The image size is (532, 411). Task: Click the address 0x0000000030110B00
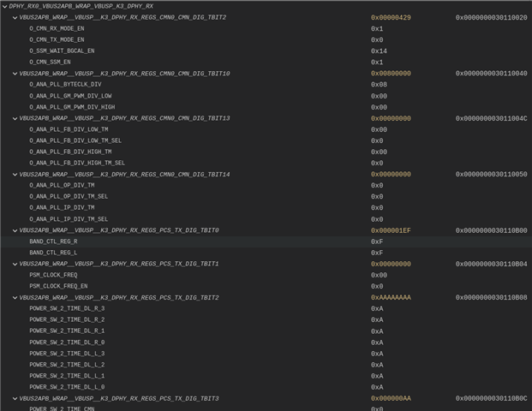[x=491, y=230]
